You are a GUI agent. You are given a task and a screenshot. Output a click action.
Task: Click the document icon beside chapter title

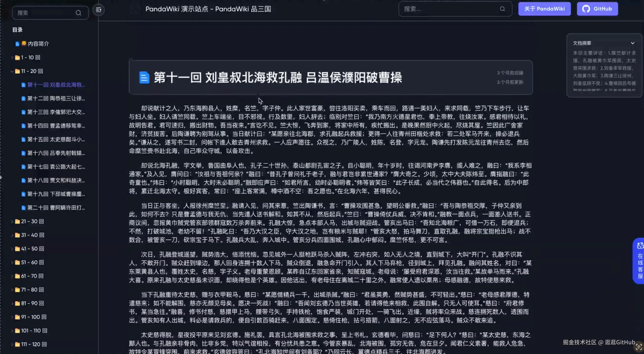pyautogui.click(x=144, y=77)
